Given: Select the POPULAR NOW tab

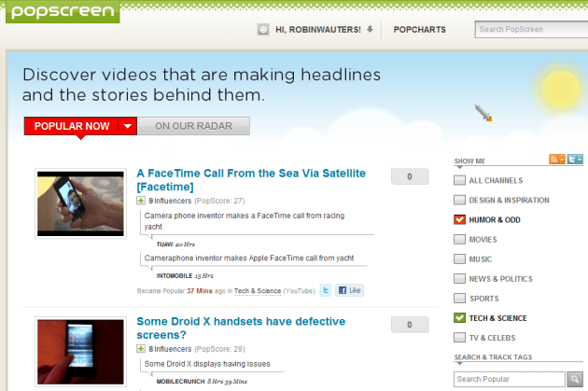Looking at the screenshot, I should coord(72,126).
